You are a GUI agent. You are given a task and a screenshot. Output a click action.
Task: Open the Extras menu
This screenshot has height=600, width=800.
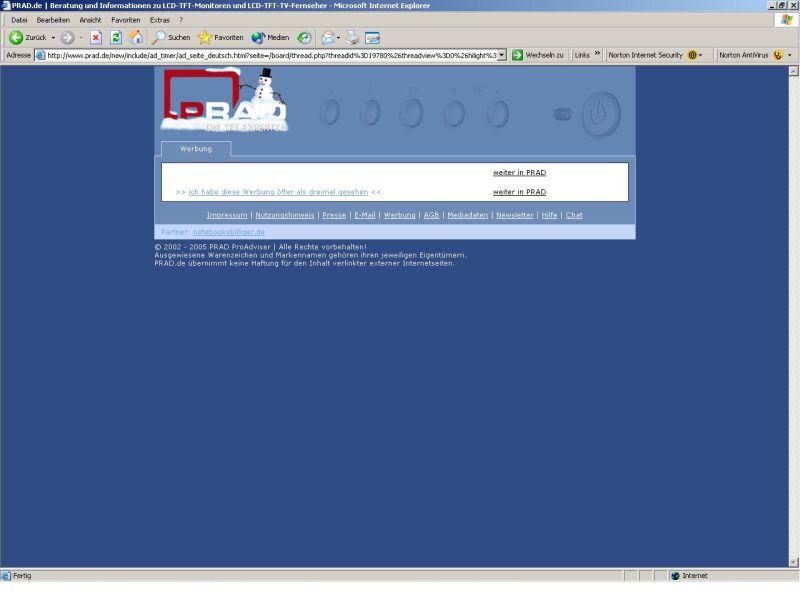pyautogui.click(x=159, y=20)
